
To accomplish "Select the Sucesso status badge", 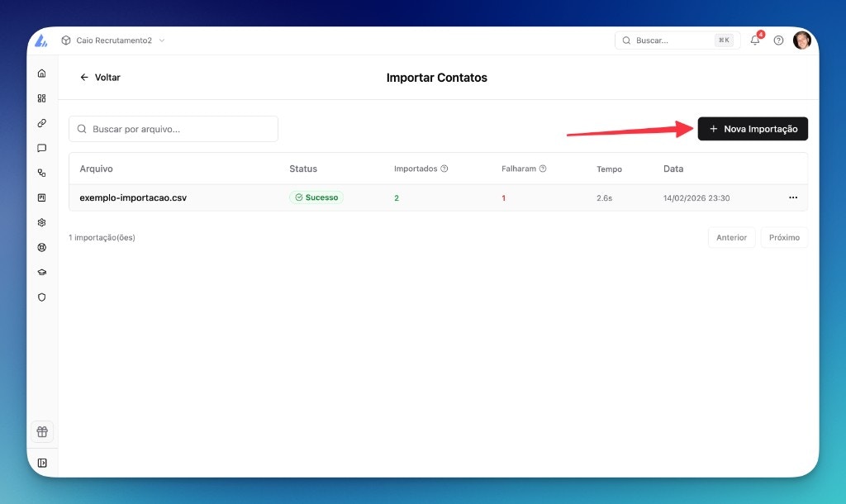I will (316, 197).
